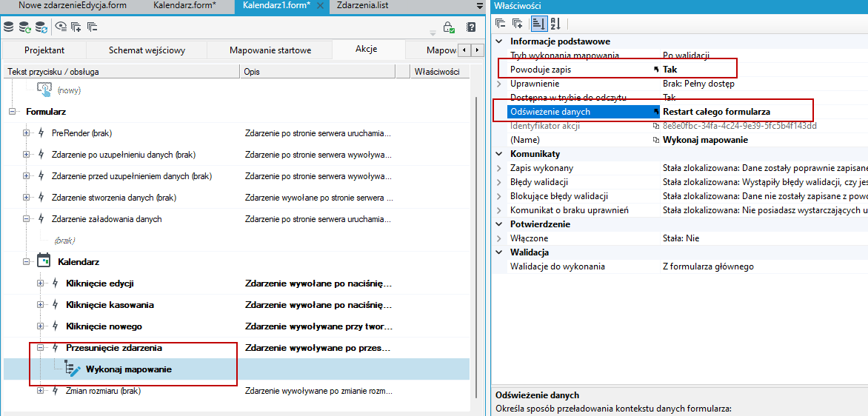Close the Kalendarz1.form* tab
Image resolution: width=868 pixels, height=416 pixels.
pos(320,5)
